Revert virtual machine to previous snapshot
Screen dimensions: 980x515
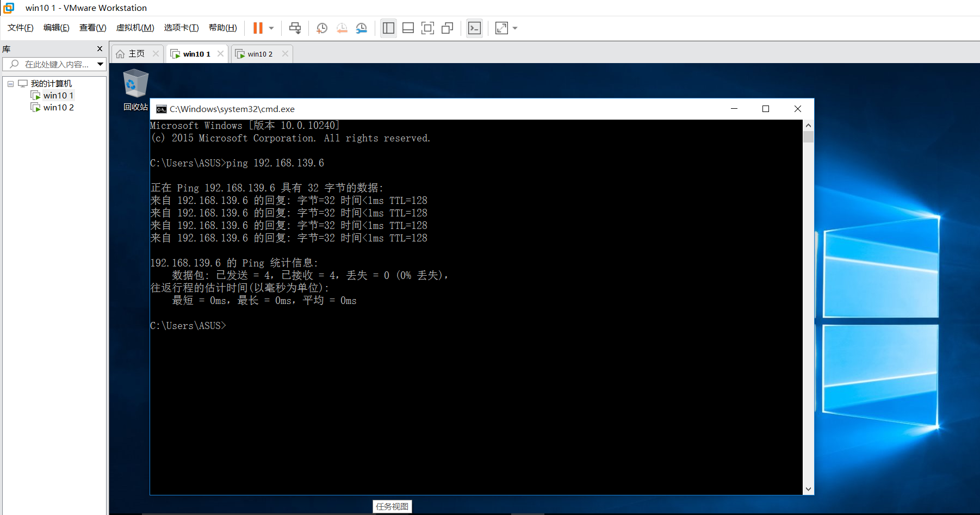click(342, 28)
